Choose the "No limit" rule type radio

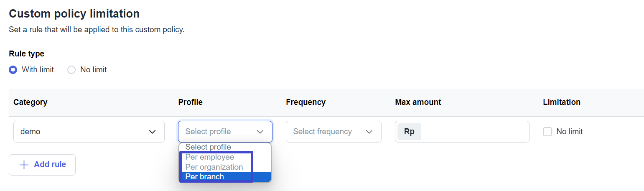tap(71, 70)
